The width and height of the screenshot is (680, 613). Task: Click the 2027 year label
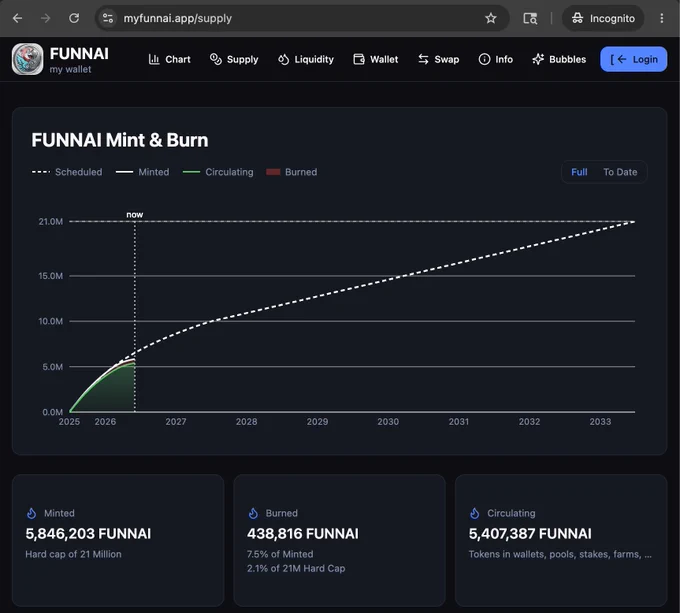coord(176,422)
